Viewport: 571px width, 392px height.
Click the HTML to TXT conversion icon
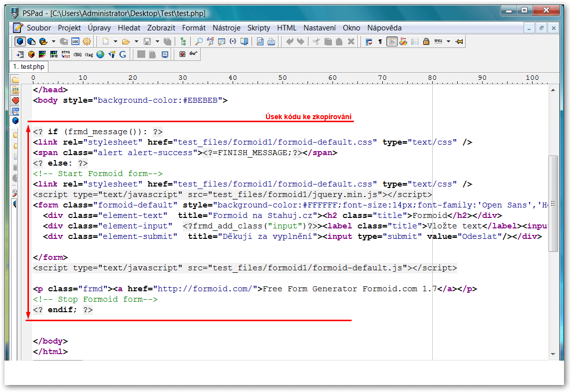[x=65, y=54]
